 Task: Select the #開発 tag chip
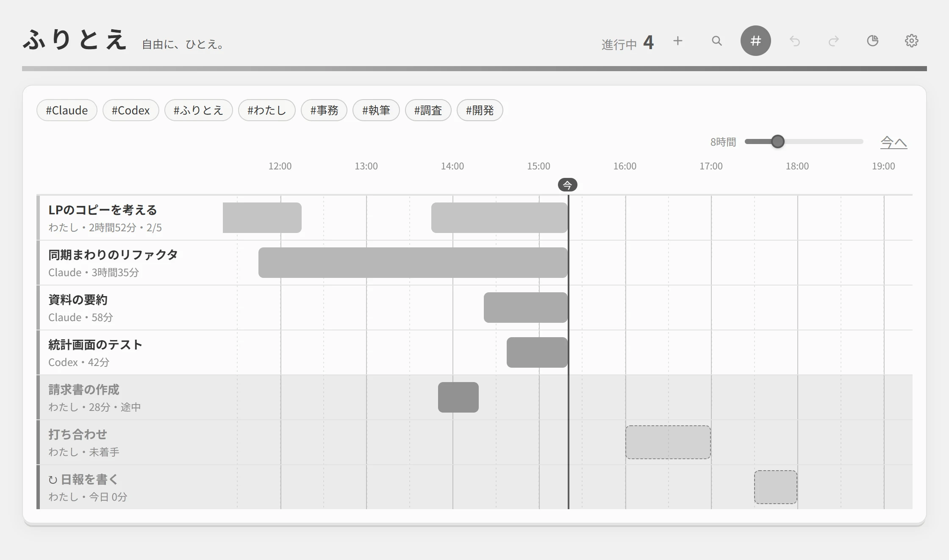pyautogui.click(x=480, y=110)
